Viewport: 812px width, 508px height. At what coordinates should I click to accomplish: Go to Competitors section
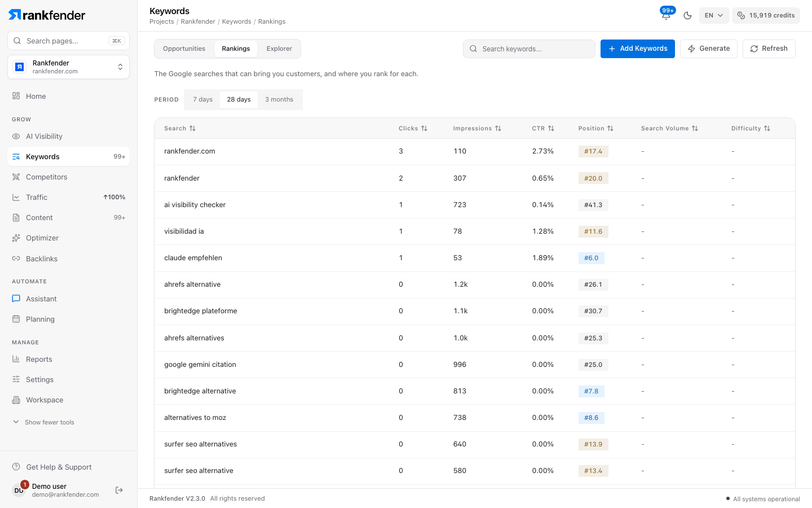[x=68, y=177]
